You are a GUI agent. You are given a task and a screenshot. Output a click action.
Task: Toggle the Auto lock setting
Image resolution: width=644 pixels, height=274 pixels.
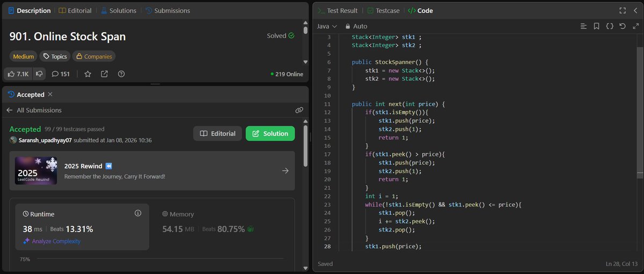[x=356, y=26]
